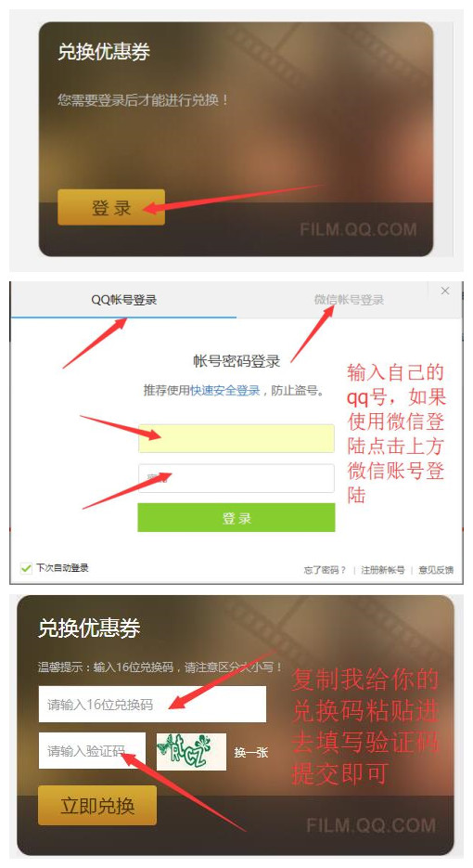Focus the password input field
Viewport: 473px width, 868px height.
coord(236,478)
